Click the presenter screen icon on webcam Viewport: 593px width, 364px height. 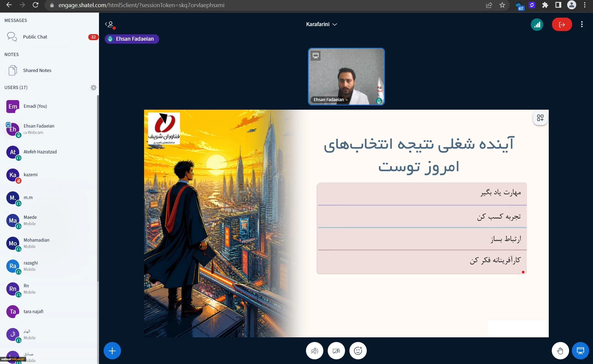point(316,56)
